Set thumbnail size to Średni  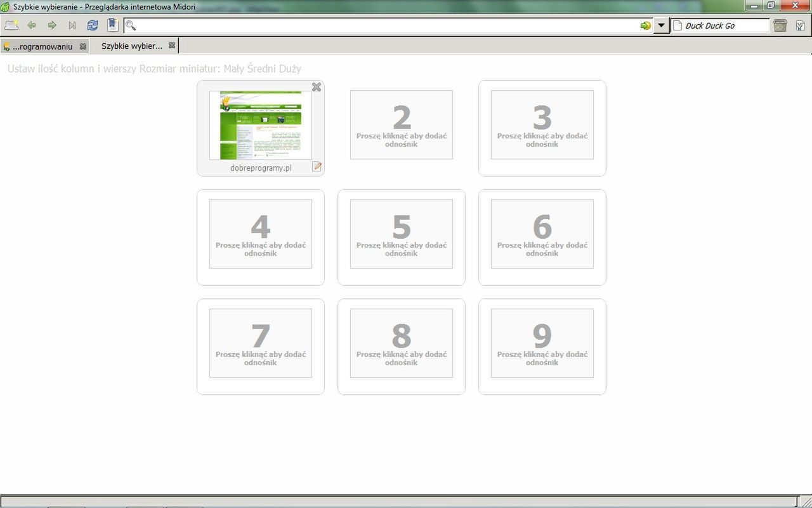[x=262, y=69]
